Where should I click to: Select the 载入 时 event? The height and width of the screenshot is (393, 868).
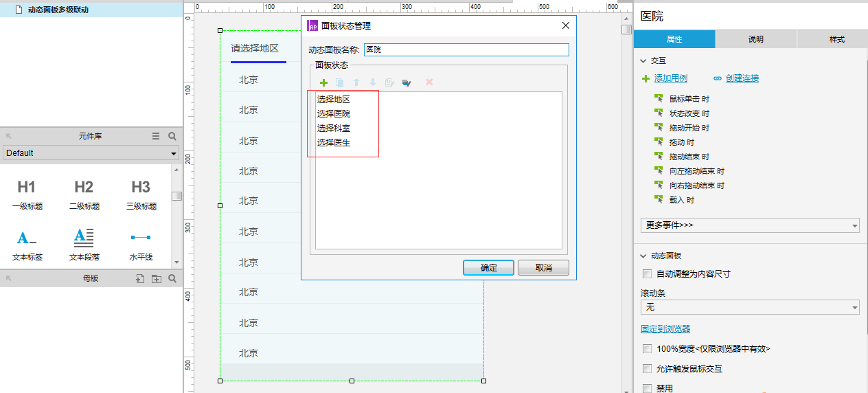[x=682, y=200]
